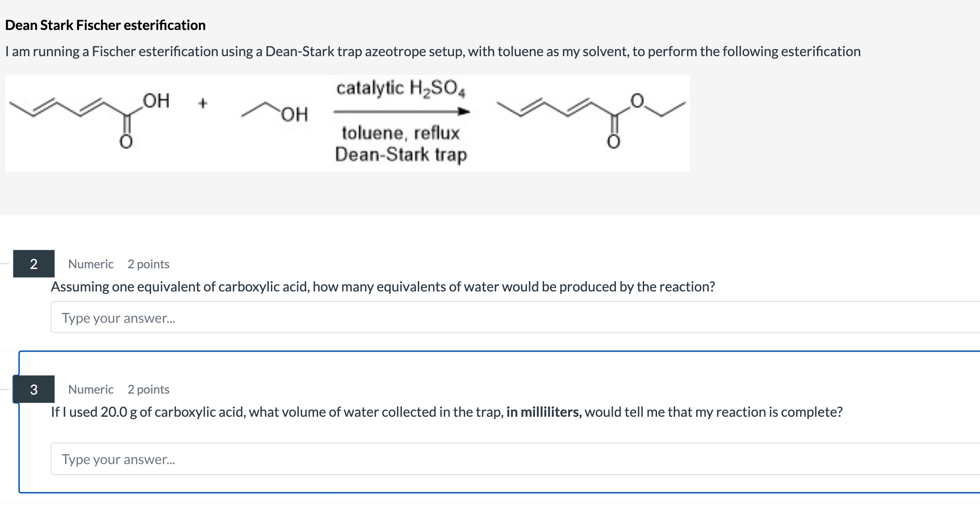The image size is (980, 523).
Task: Click the 'catalytic H2SO4' label above the arrow
Action: (x=401, y=89)
